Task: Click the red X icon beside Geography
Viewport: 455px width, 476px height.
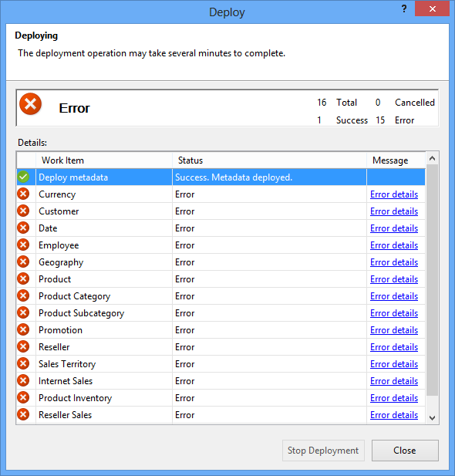Action: tap(23, 262)
